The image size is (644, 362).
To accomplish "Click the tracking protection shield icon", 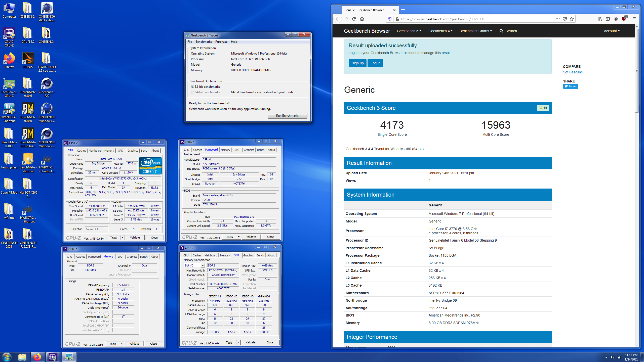I will click(390, 19).
